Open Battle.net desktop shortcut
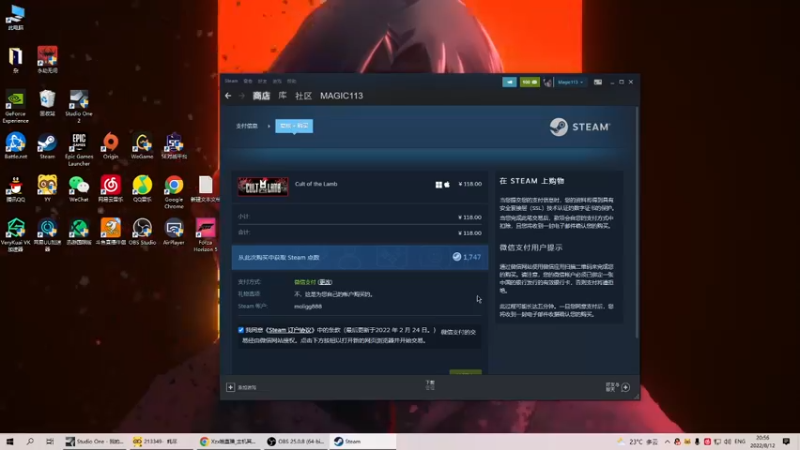 [x=15, y=146]
